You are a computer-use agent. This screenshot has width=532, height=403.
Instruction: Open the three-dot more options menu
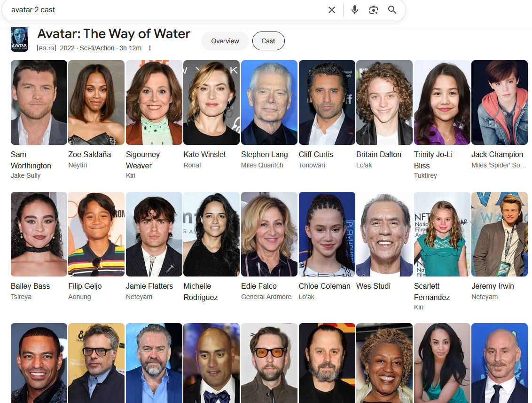click(x=149, y=48)
